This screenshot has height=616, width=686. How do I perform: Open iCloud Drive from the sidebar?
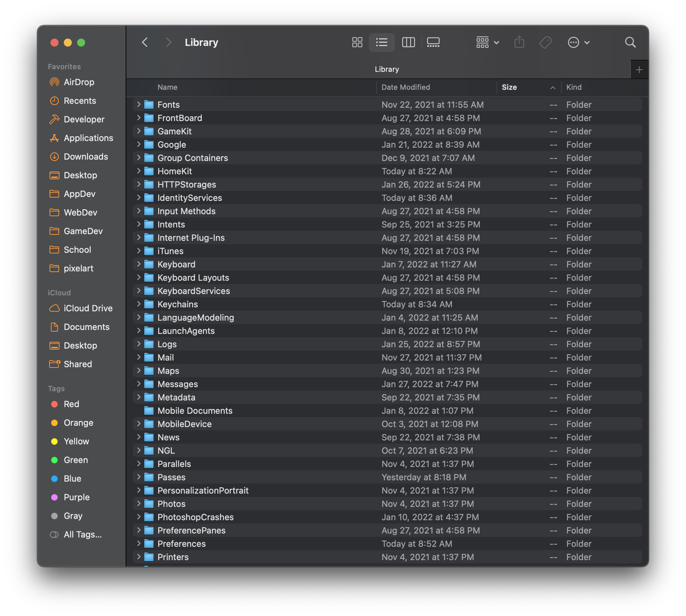(88, 308)
